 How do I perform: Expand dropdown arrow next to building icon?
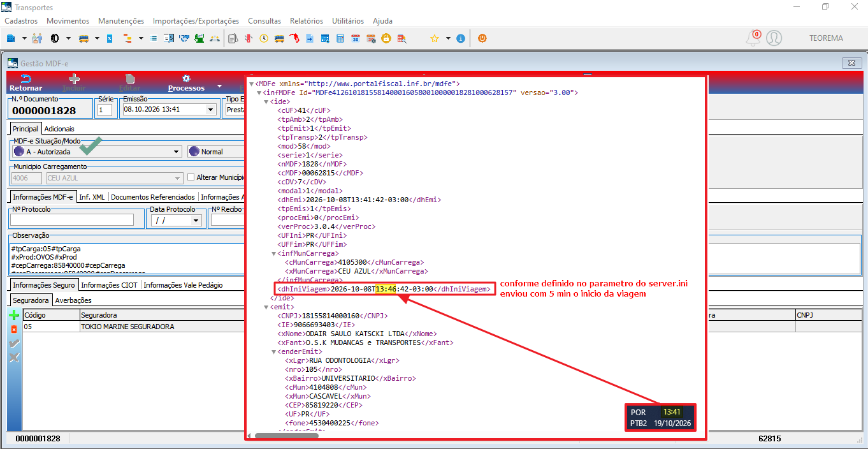coord(24,38)
